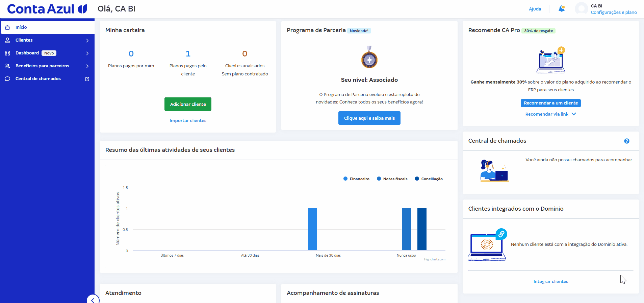This screenshot has height=303, width=644.
Task: Click the Últimos 7 dias axis label
Action: click(x=172, y=255)
